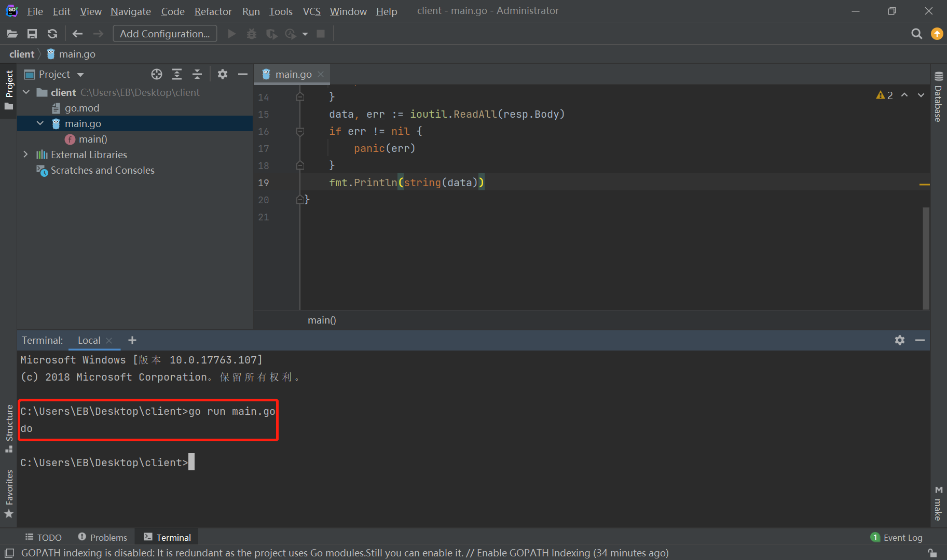The width and height of the screenshot is (947, 560).
Task: Open the Refactor menu
Action: (213, 11)
